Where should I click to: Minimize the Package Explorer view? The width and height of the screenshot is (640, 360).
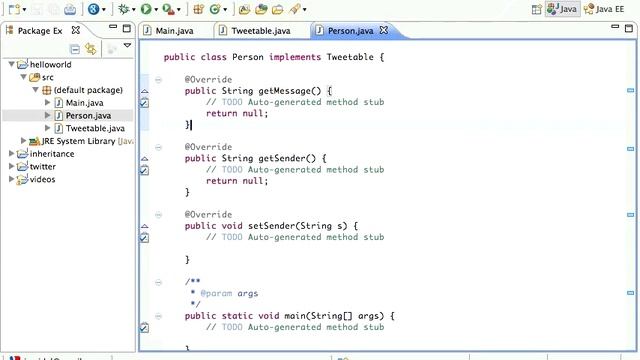[113, 27]
